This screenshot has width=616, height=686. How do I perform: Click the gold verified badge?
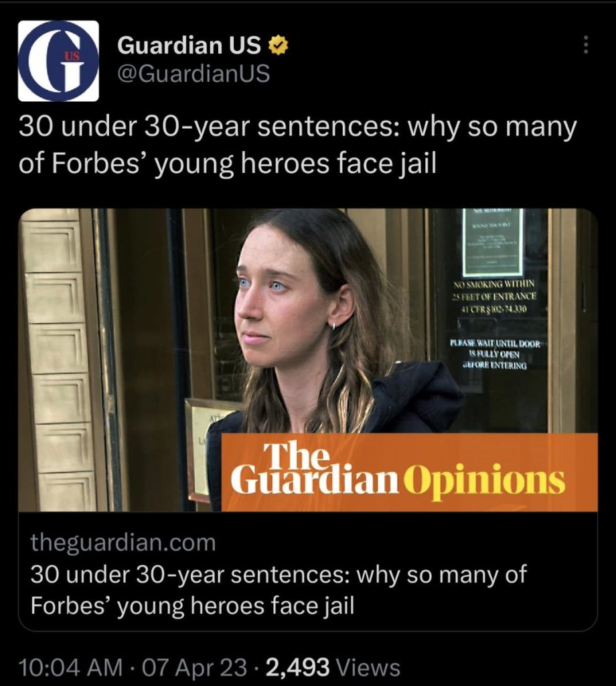279,46
